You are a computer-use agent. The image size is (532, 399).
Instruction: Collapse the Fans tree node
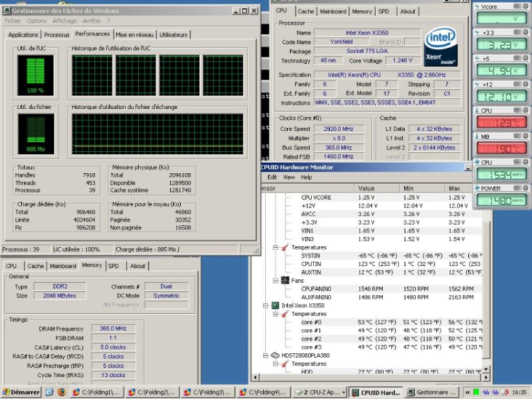(x=276, y=281)
